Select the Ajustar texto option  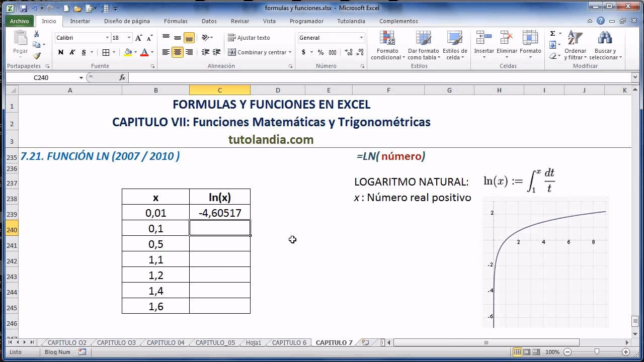(x=250, y=37)
